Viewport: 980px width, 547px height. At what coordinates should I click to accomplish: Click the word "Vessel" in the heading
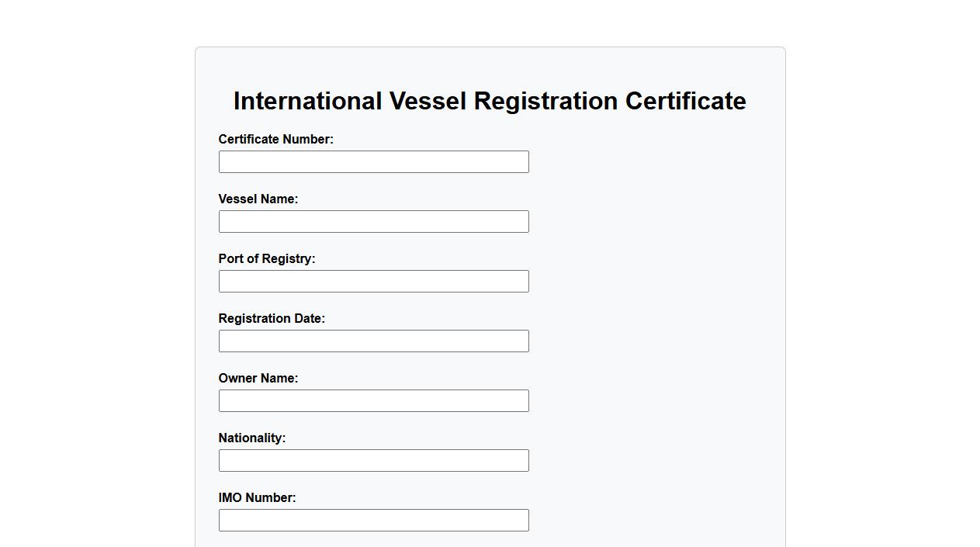[x=428, y=102]
